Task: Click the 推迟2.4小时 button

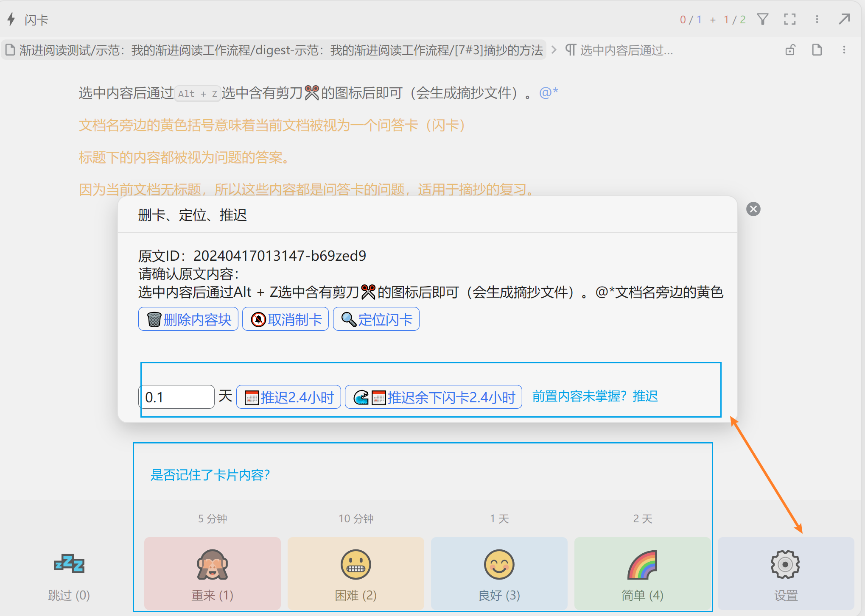Action: 288,397
